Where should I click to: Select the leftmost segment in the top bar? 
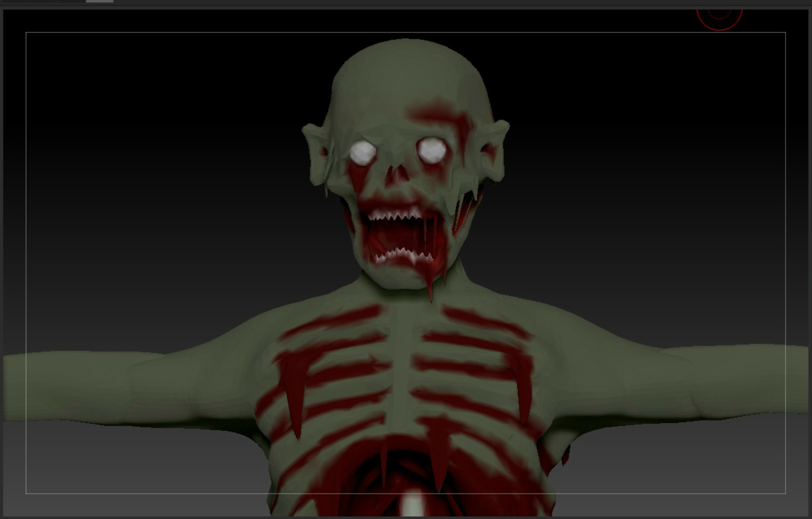[x=14, y=2]
